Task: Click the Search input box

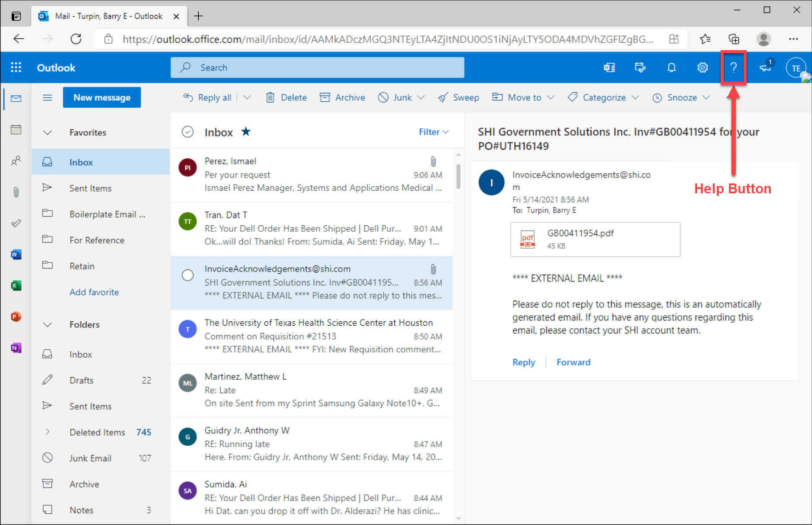Action: click(317, 67)
